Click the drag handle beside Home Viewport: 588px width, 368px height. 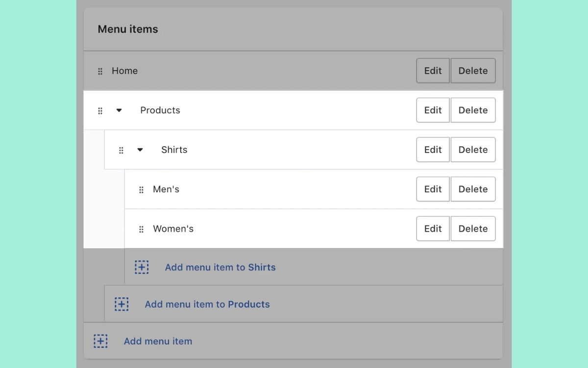coord(100,71)
